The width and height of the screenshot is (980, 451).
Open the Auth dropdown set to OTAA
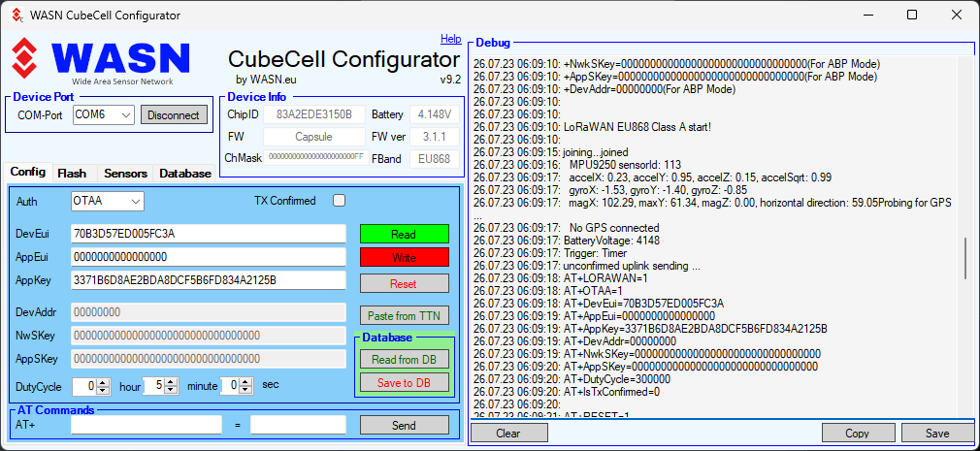108,201
